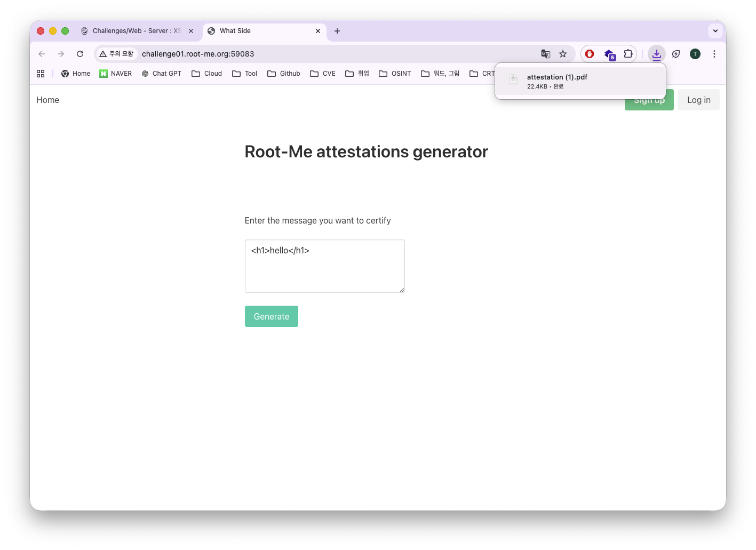Expand the 워드, 그림 bookmark folder
Viewport: 756px width, 550px height.
pyautogui.click(x=440, y=74)
